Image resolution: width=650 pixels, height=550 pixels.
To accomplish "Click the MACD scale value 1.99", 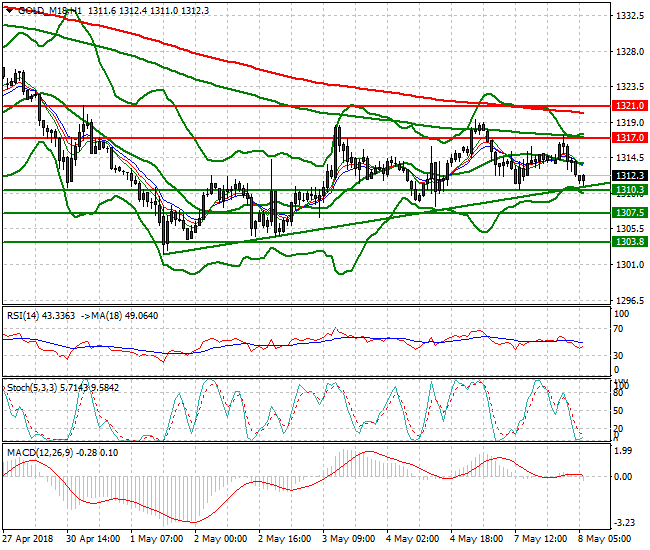I will (624, 451).
